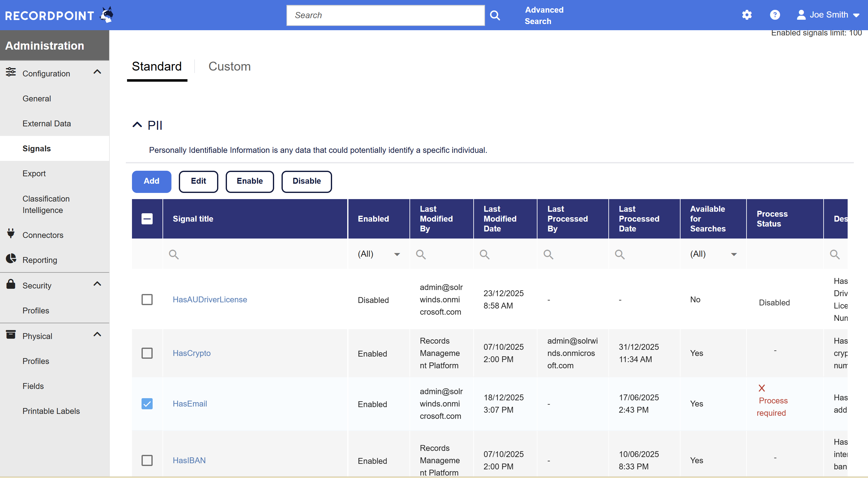Viewport: 868px width, 478px height.
Task: Check the HasAUDriverLicense row checkbox
Action: (x=147, y=300)
